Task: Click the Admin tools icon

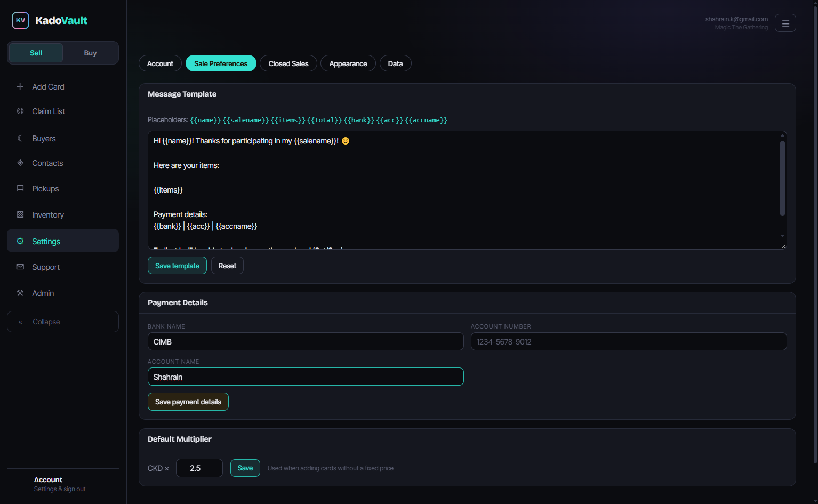Action: [20, 293]
